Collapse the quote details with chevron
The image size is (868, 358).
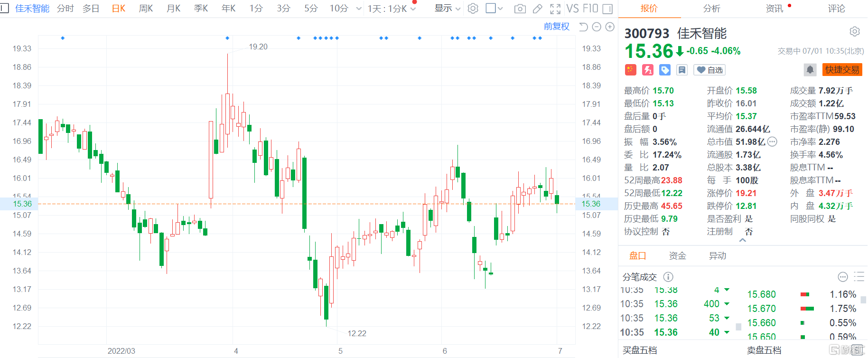pos(743,240)
